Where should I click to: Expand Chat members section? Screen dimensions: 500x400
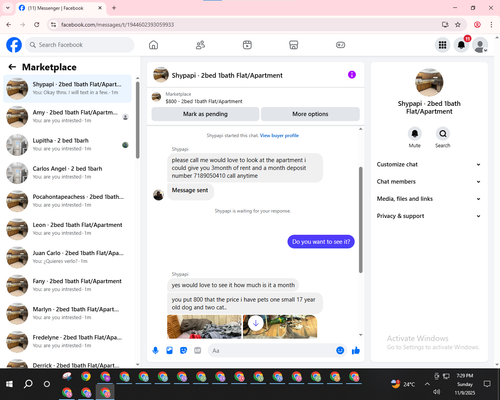click(x=429, y=182)
